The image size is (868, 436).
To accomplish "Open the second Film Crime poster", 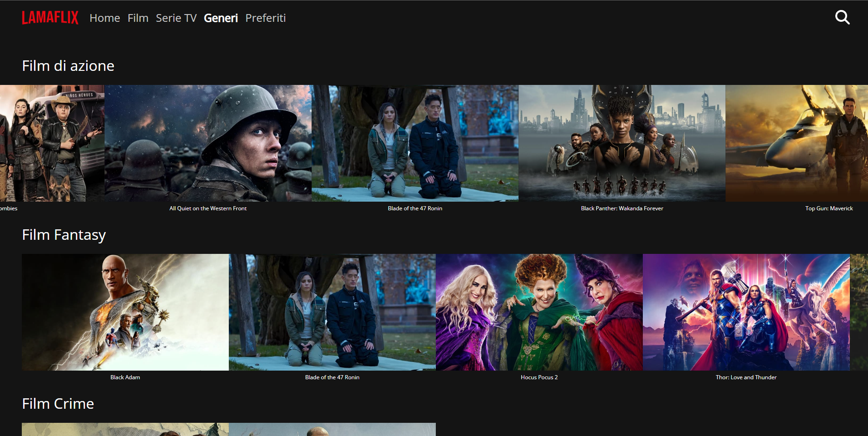I will click(x=332, y=430).
